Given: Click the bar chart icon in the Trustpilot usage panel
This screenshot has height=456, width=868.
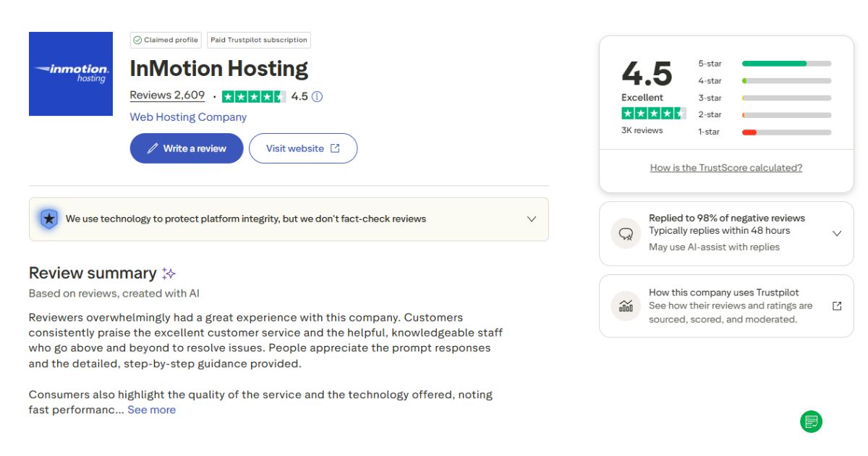Looking at the screenshot, I should pyautogui.click(x=625, y=305).
